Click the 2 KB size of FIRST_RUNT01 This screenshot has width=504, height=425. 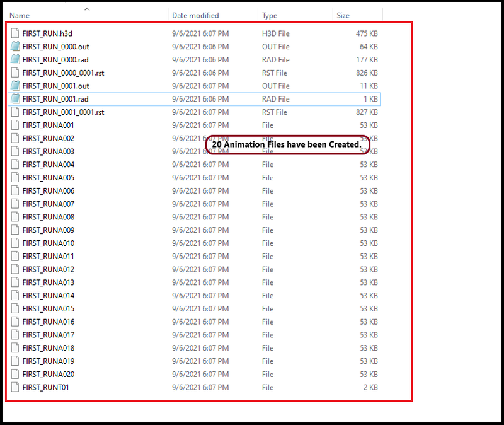point(370,387)
